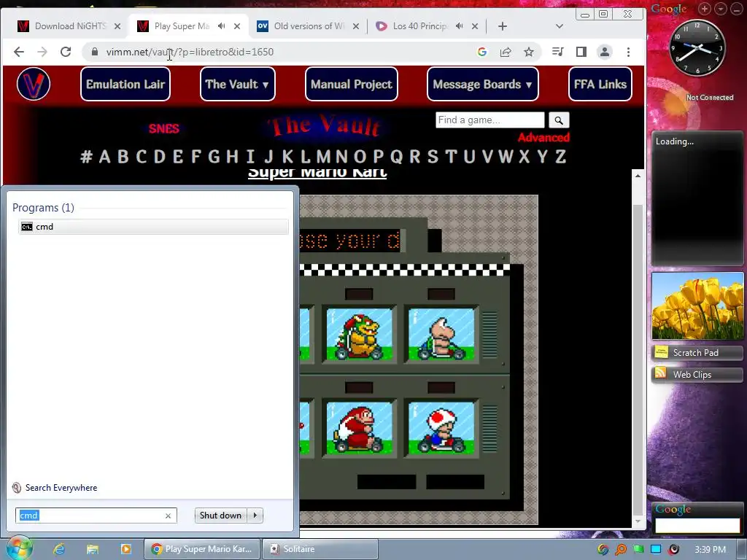This screenshot has height=560, width=747.
Task: Click the Shut down button
Action: (221, 516)
